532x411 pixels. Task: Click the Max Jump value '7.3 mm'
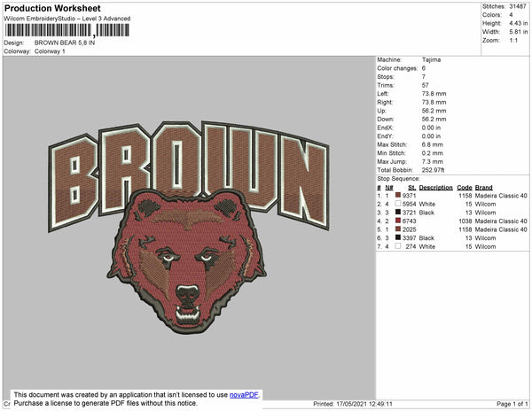(x=433, y=161)
